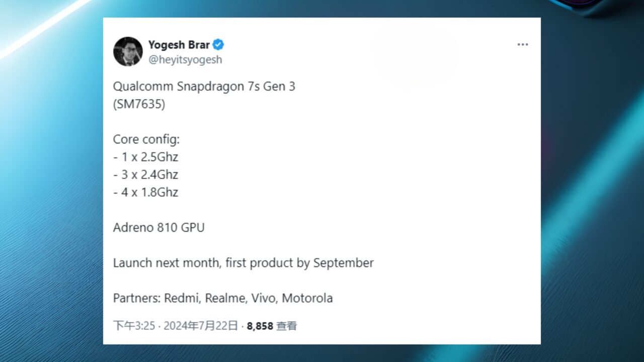
Task: Select the 4 x 1.8Ghz core line
Action: click(149, 192)
